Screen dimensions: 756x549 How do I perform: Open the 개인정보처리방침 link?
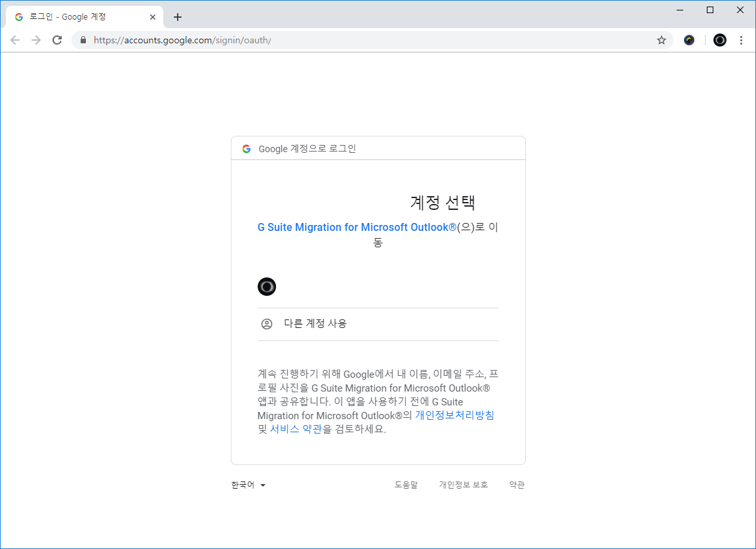point(454,415)
